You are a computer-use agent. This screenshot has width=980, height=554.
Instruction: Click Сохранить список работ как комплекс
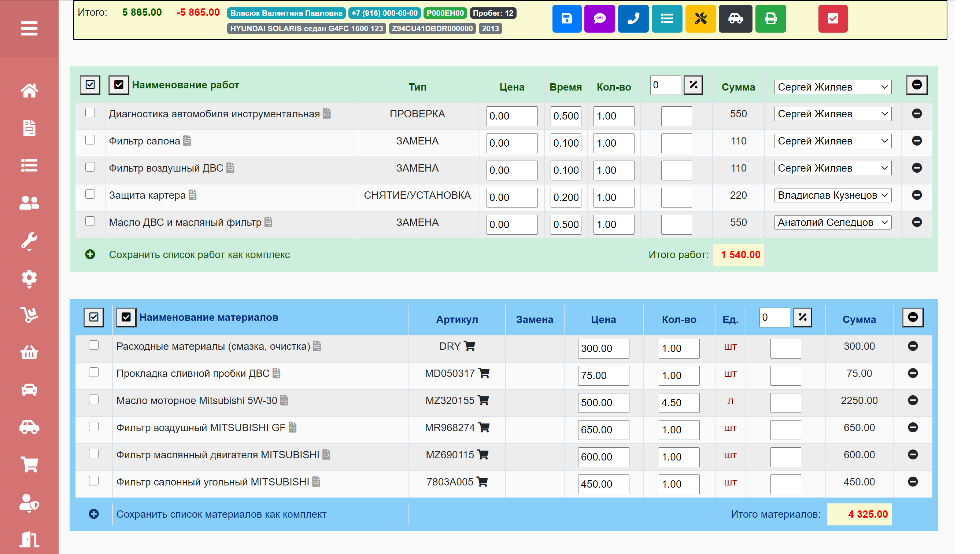(199, 254)
